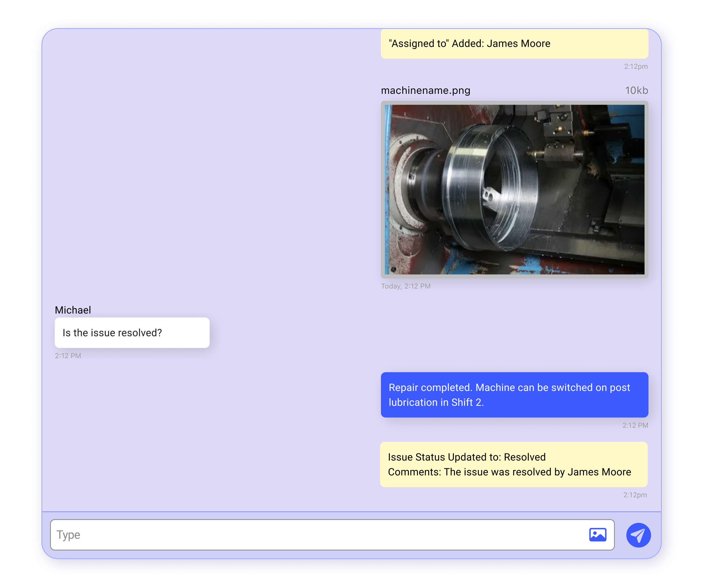Screen dimensions: 704x588
Task: Select the "Assigned to" Added: James Moore notice
Action: coord(514,44)
